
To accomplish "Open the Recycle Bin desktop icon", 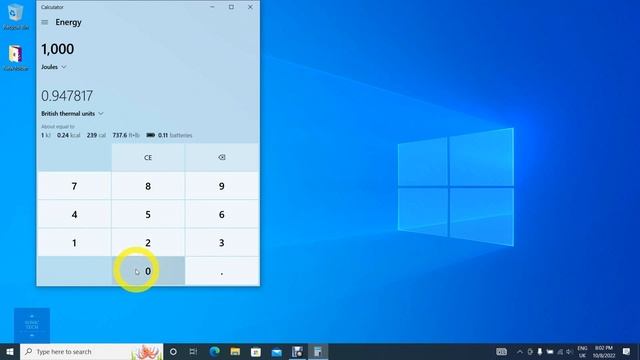I will pyautogui.click(x=16, y=17).
